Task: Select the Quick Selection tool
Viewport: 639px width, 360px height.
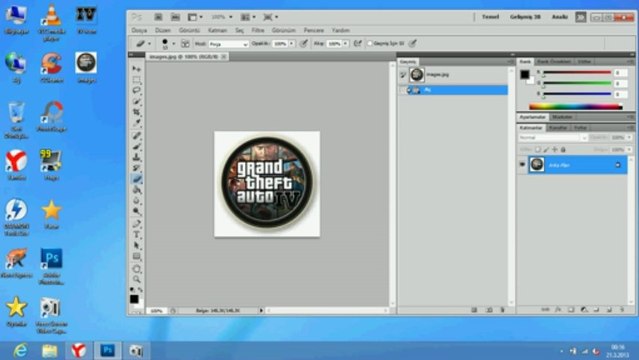Action: coord(137,101)
